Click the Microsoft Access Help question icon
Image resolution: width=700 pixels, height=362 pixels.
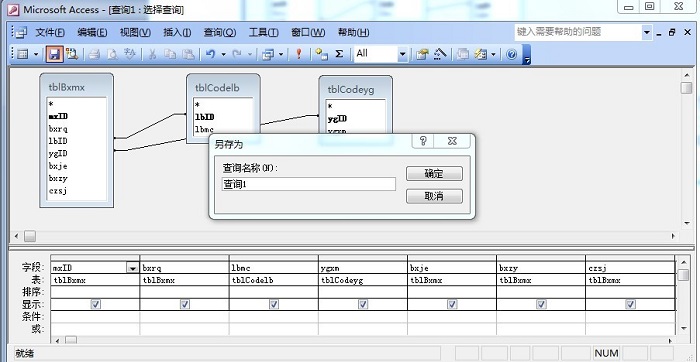(512, 54)
